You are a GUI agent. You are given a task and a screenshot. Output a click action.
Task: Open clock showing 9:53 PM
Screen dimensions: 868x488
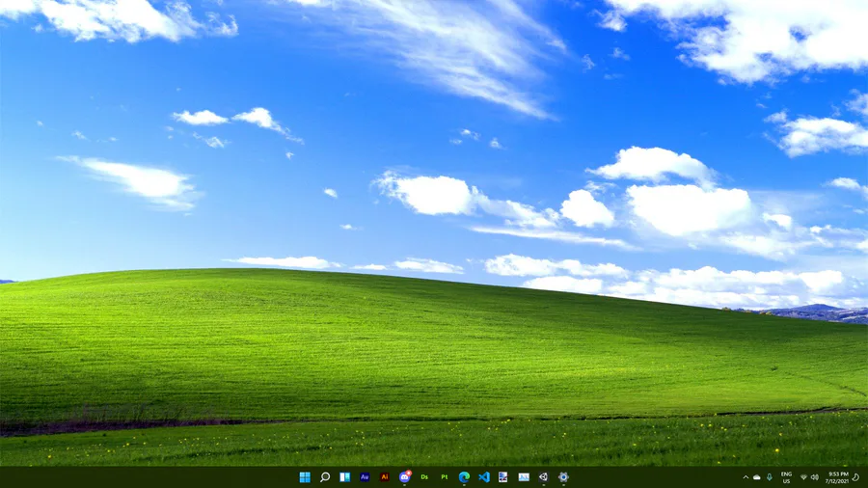pyautogui.click(x=836, y=477)
